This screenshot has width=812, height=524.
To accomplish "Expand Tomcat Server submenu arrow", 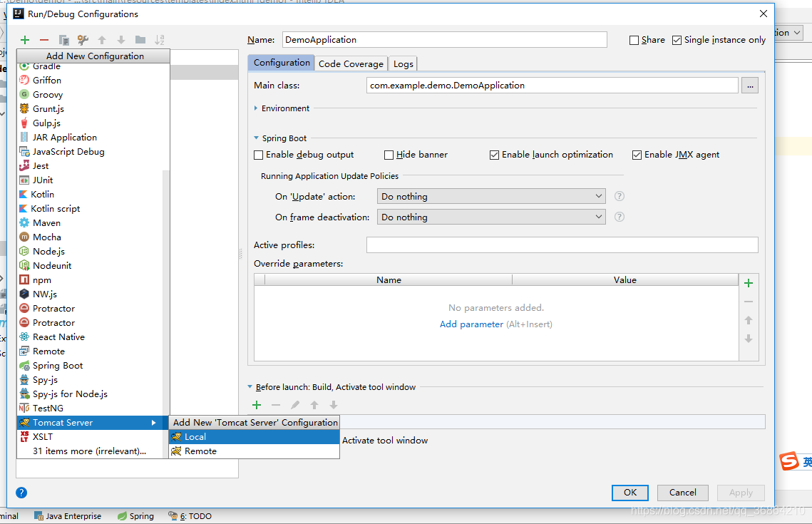I will (154, 423).
